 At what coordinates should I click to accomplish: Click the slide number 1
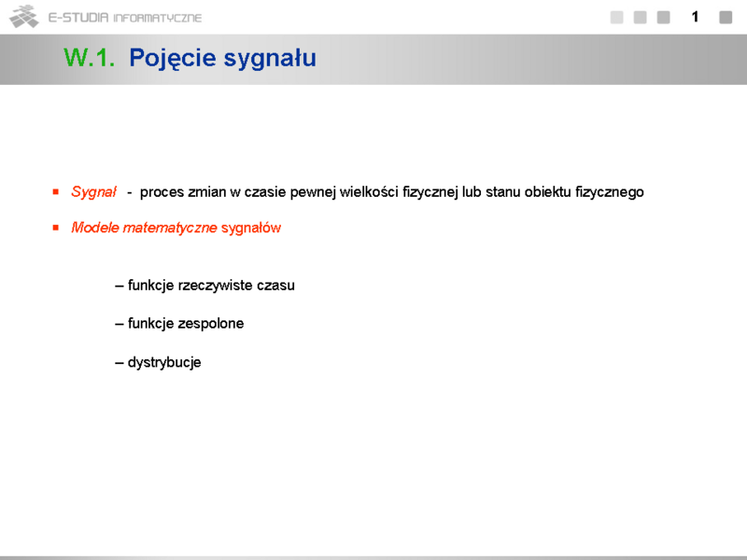(695, 17)
